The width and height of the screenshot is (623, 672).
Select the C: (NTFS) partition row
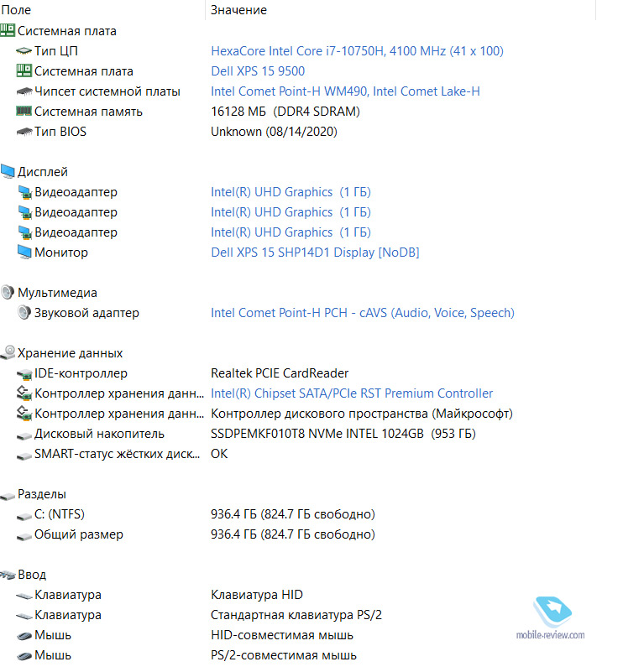[60, 514]
